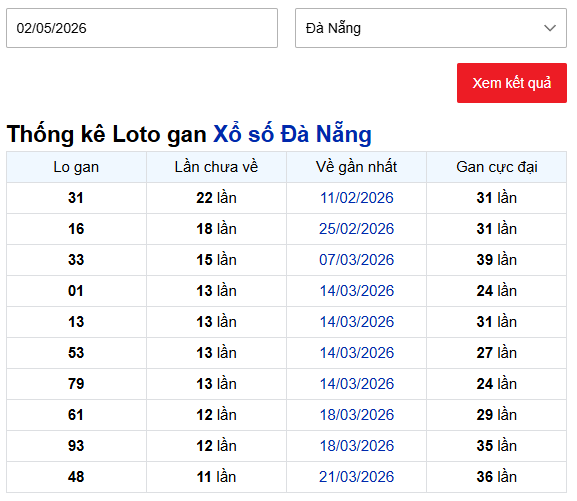Click the Xem kết quả button
Image resolution: width=577 pixels, height=501 pixels.
(511, 83)
